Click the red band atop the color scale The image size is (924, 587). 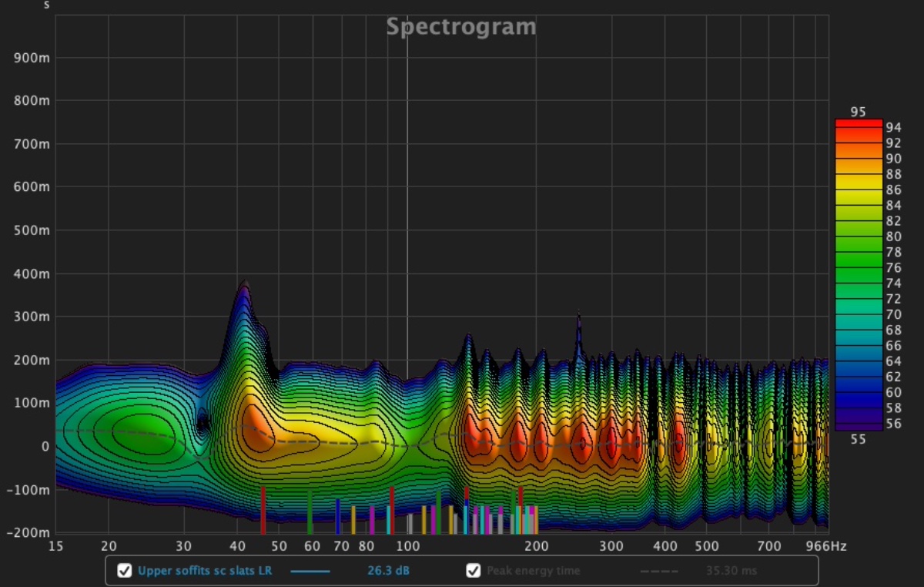(859, 124)
